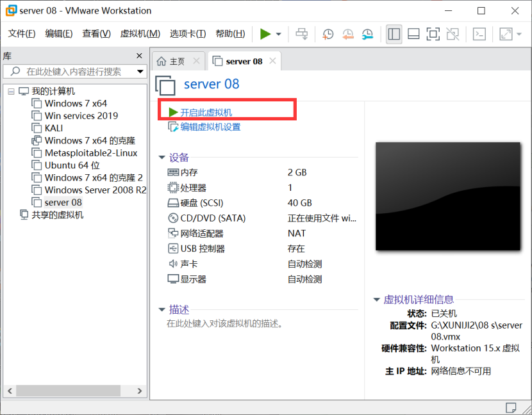Screen dimensions: 532x415
Task: Click the 40 GB disk value
Action: 299,203
